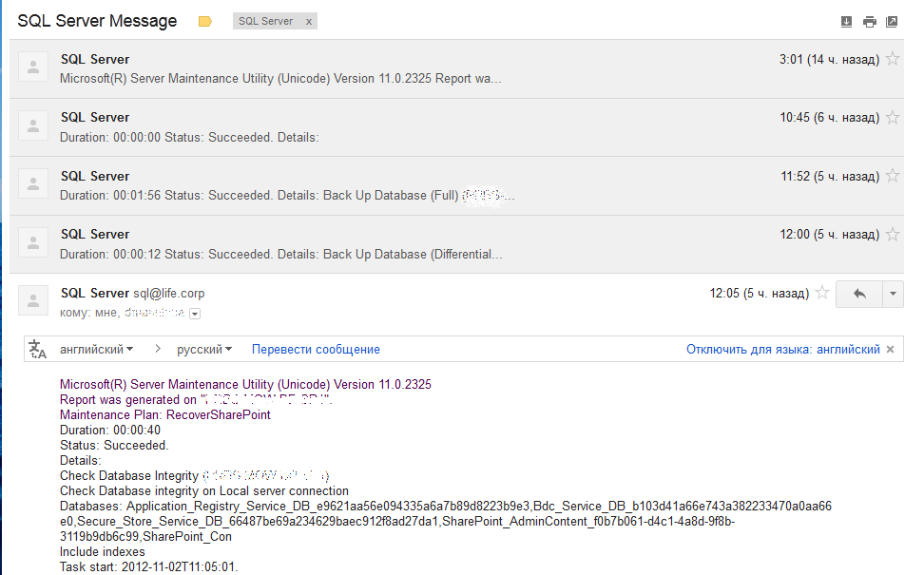Open the source language dropdown английский
This screenshot has height=575, width=924.
[96, 350]
